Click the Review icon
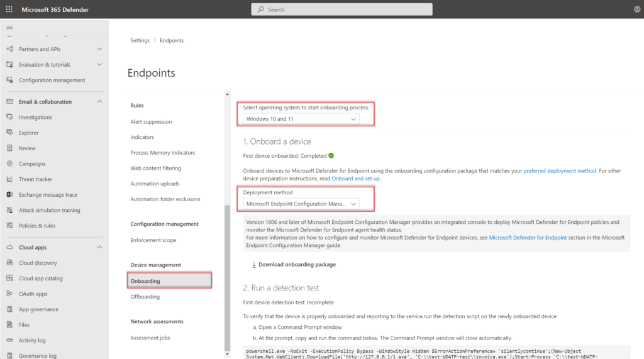 click(x=10, y=148)
